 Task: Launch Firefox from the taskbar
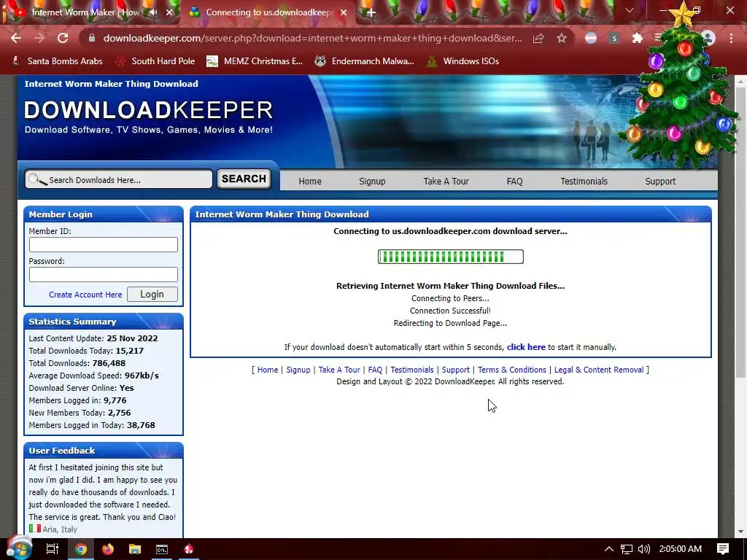pyautogui.click(x=108, y=549)
